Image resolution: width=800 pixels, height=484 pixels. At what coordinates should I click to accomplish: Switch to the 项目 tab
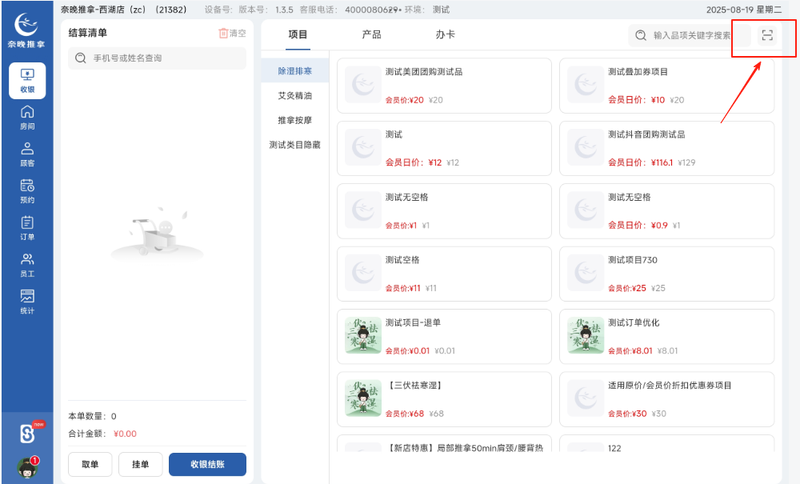point(298,34)
